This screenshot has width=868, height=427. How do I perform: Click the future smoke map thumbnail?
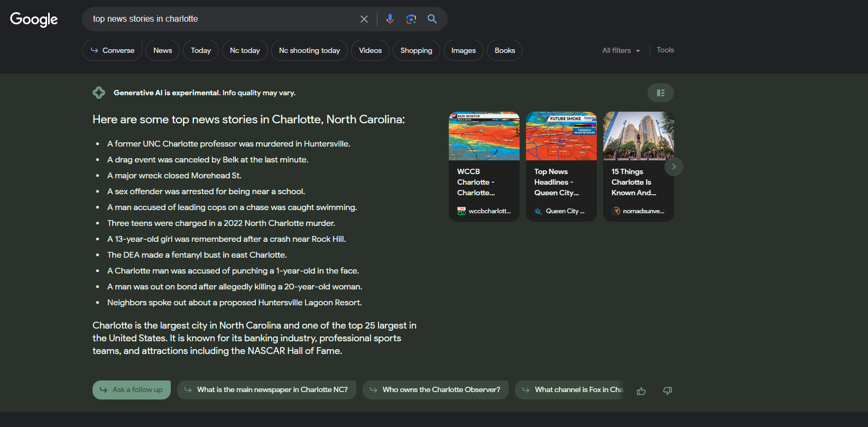pos(561,136)
